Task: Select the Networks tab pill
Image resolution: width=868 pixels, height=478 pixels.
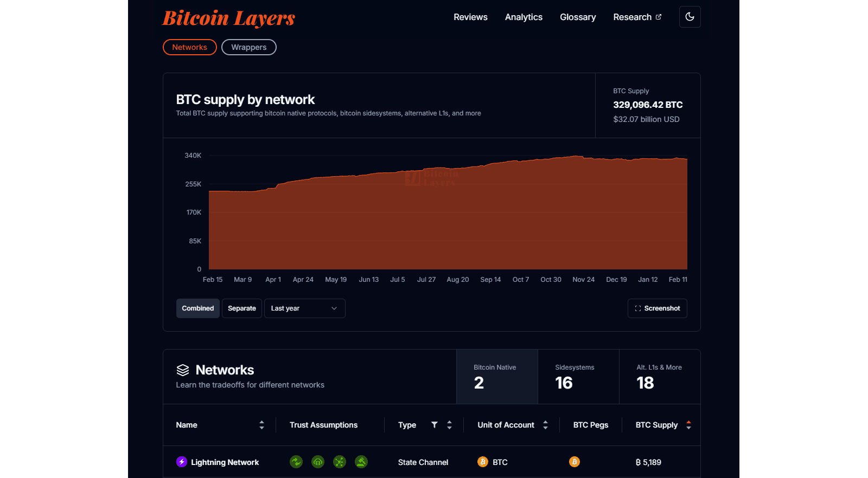Action: point(189,47)
